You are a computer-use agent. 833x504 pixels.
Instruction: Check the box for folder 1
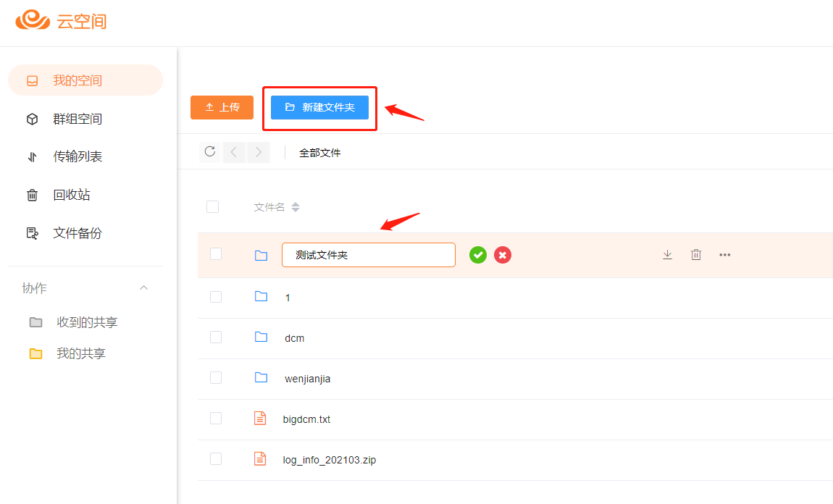(x=216, y=297)
